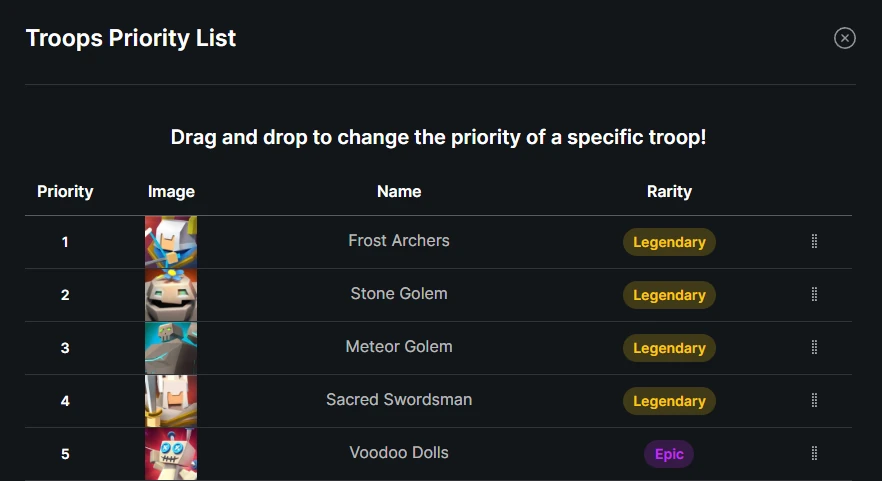Click the Legendary badge for Stone Golem
The image size is (882, 481).
[x=669, y=295]
